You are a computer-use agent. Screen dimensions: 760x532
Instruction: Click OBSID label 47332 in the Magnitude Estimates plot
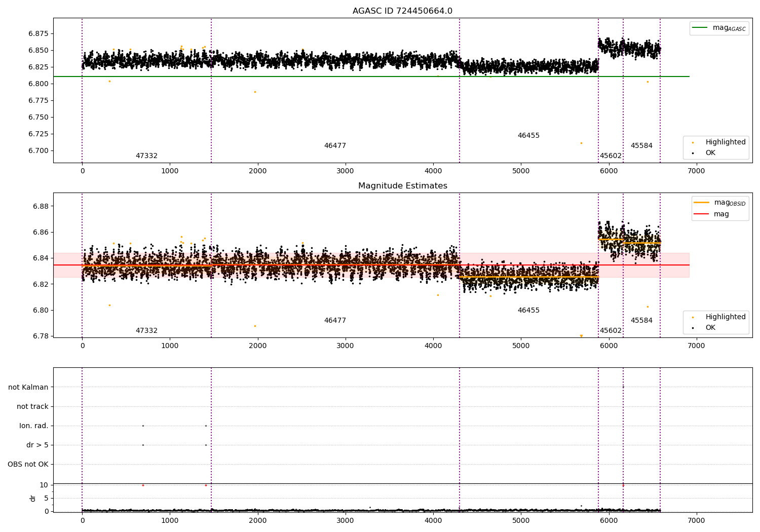click(146, 330)
